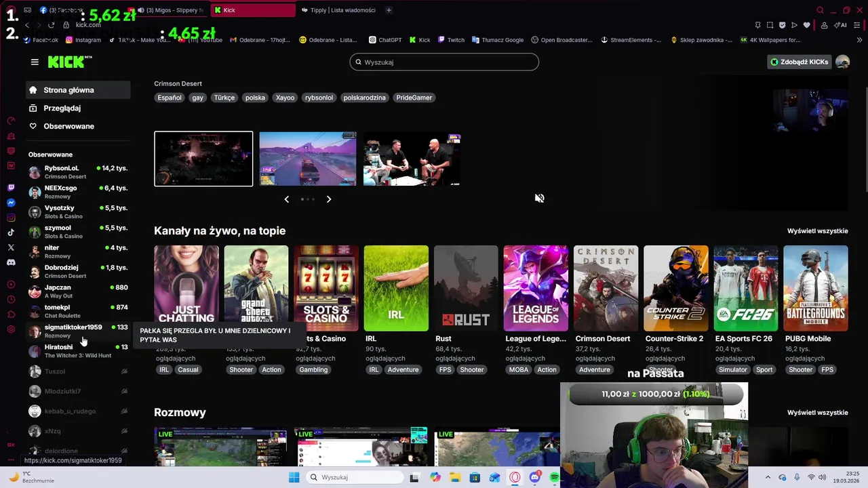This screenshot has width=868, height=488.
Task: Open the Tłumacz Google bookmark
Action: point(497,40)
